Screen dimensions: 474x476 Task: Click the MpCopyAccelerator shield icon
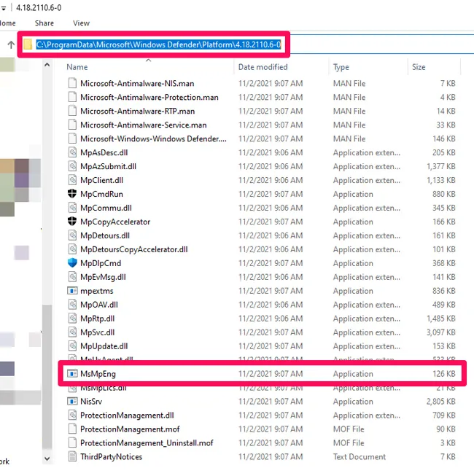(72, 222)
